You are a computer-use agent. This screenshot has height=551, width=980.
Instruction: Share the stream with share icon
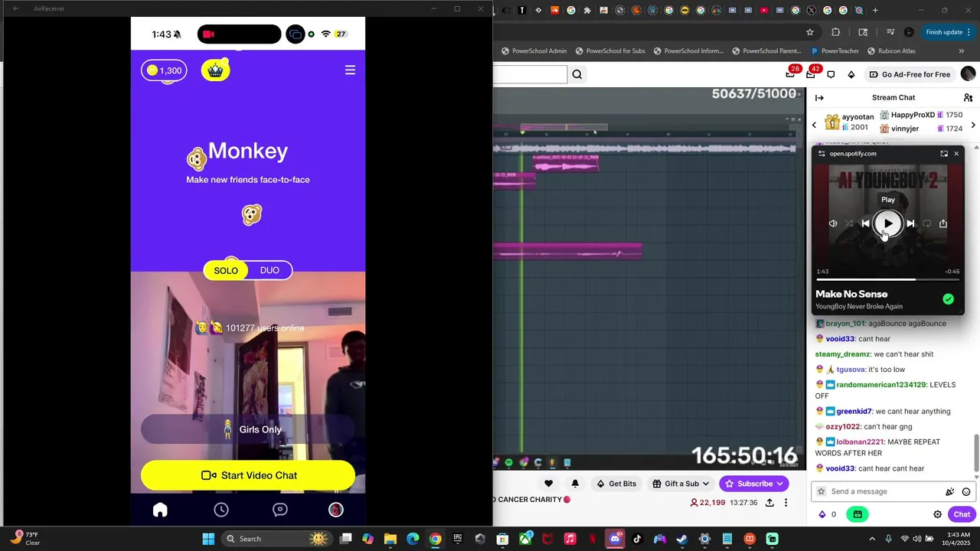(769, 503)
